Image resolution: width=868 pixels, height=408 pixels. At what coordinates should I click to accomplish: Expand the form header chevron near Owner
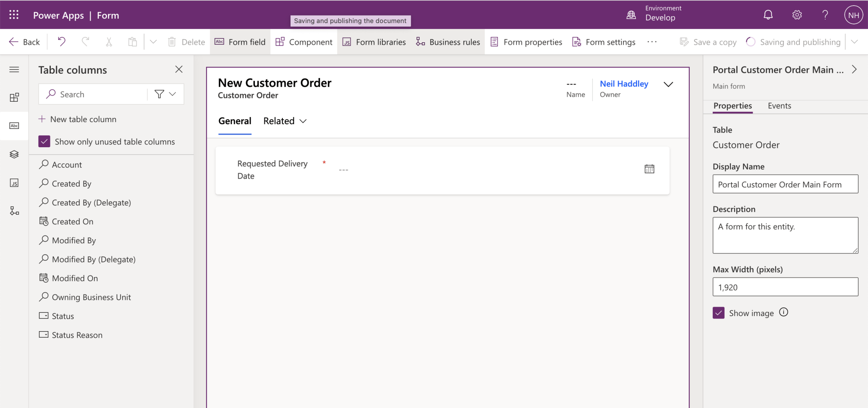[x=668, y=84]
